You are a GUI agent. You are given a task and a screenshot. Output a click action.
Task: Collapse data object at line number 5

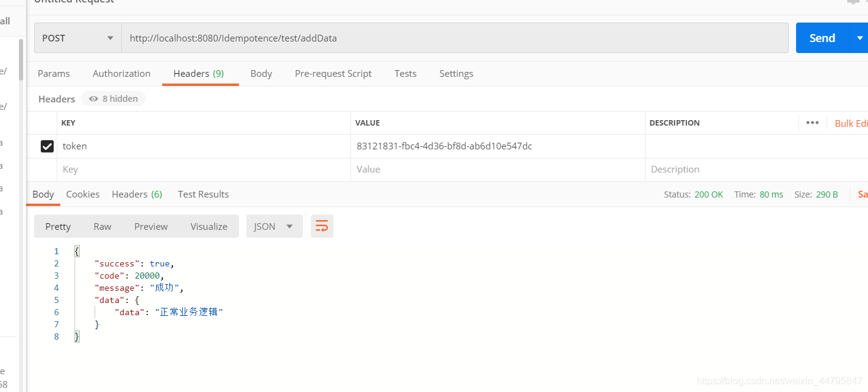tap(57, 300)
